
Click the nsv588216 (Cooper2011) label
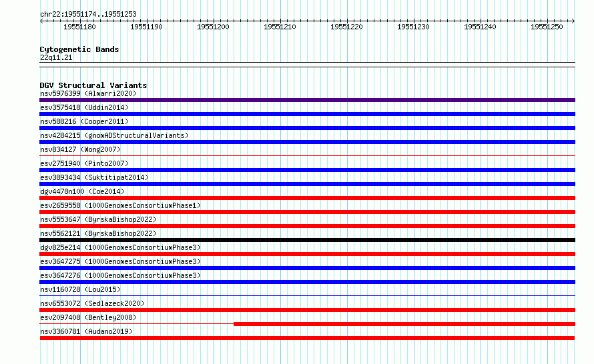(x=84, y=121)
